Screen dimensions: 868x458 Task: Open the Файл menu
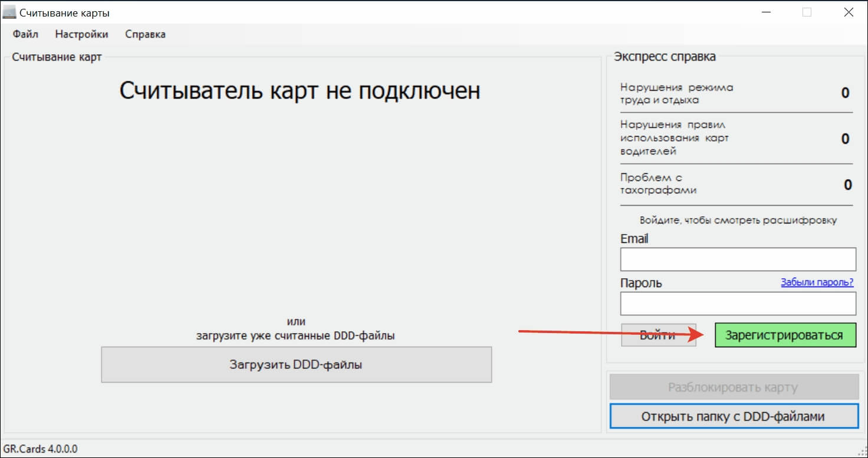pos(24,34)
